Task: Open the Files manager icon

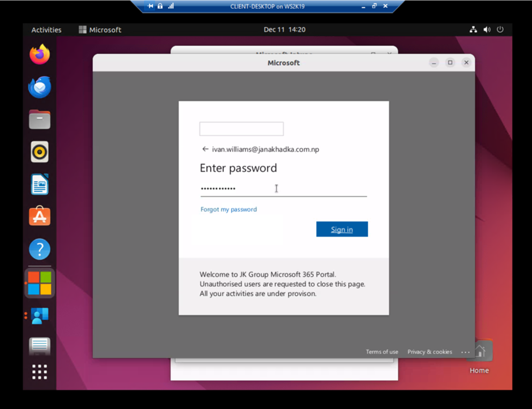Action: (x=40, y=119)
